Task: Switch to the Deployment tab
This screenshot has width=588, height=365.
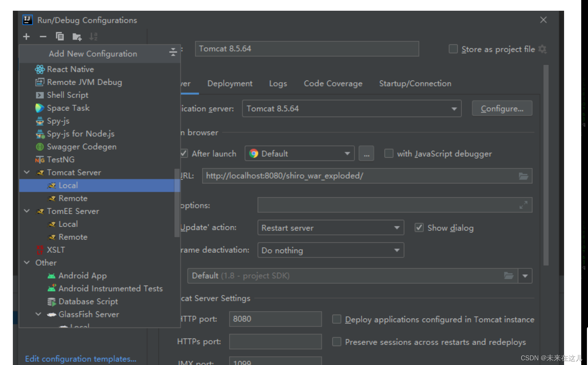Action: coord(230,83)
